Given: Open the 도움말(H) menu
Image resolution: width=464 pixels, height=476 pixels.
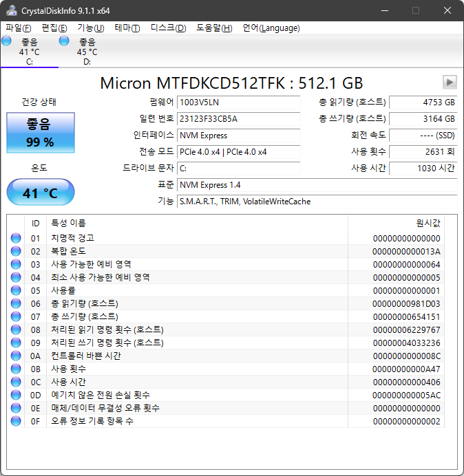Looking at the screenshot, I should click(214, 28).
